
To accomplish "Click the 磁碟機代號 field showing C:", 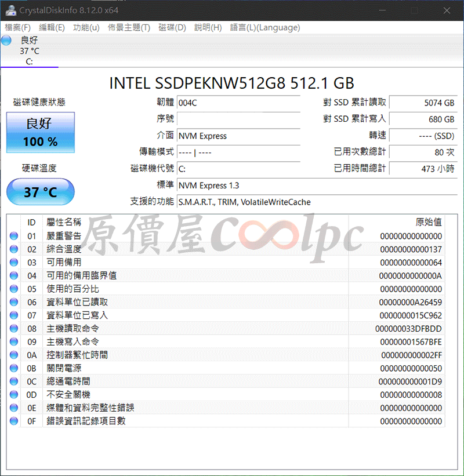I will coord(238,169).
